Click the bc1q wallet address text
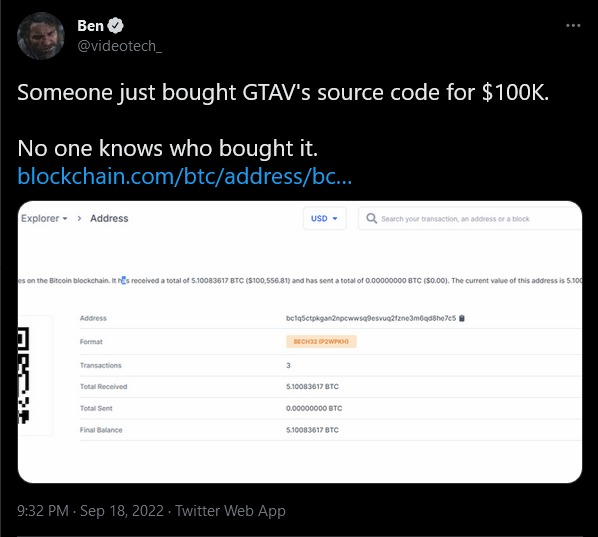Viewport: 598px width, 537px height. point(371,318)
